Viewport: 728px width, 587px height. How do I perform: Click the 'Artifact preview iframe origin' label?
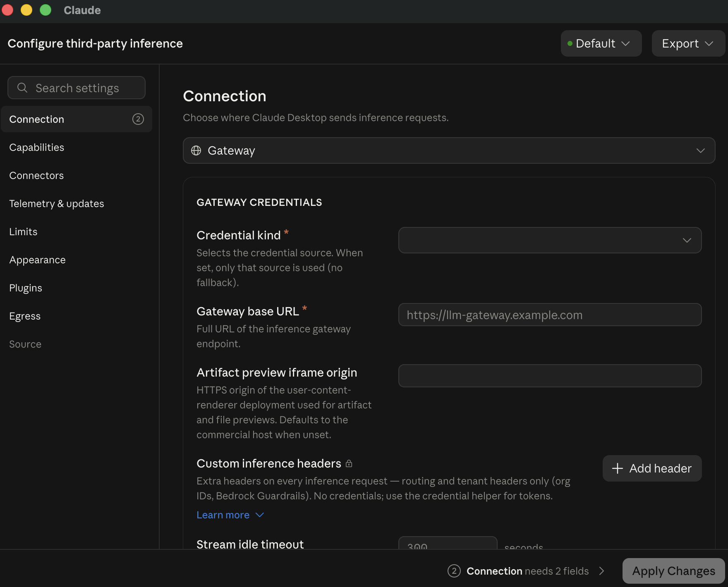pyautogui.click(x=277, y=372)
